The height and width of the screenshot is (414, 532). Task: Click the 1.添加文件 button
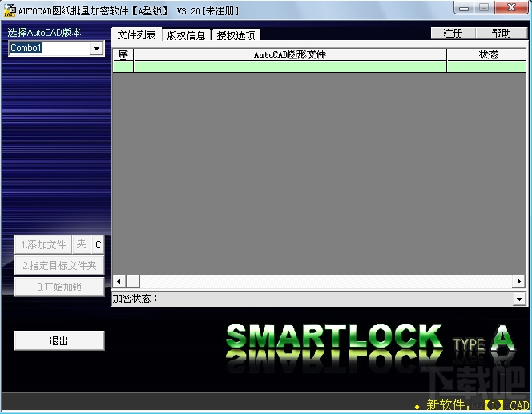[x=43, y=244]
